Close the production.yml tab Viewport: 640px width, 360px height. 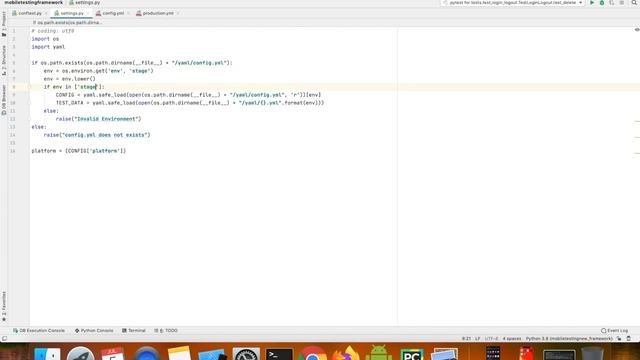click(x=178, y=13)
